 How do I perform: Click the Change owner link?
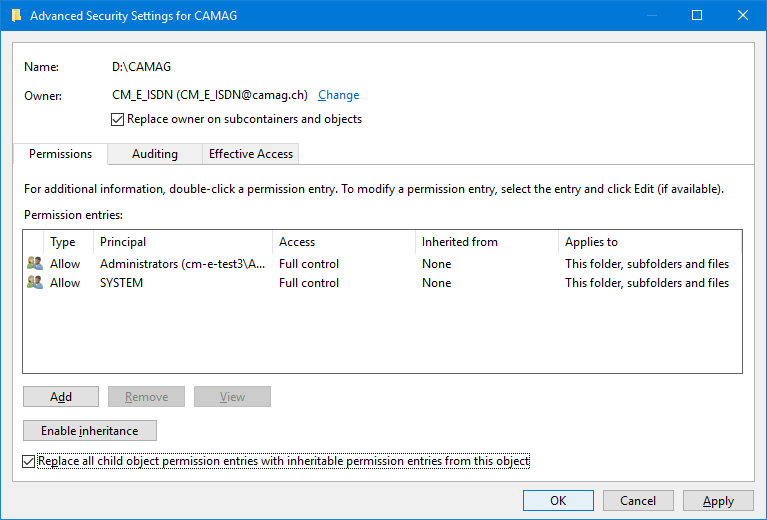pos(338,95)
